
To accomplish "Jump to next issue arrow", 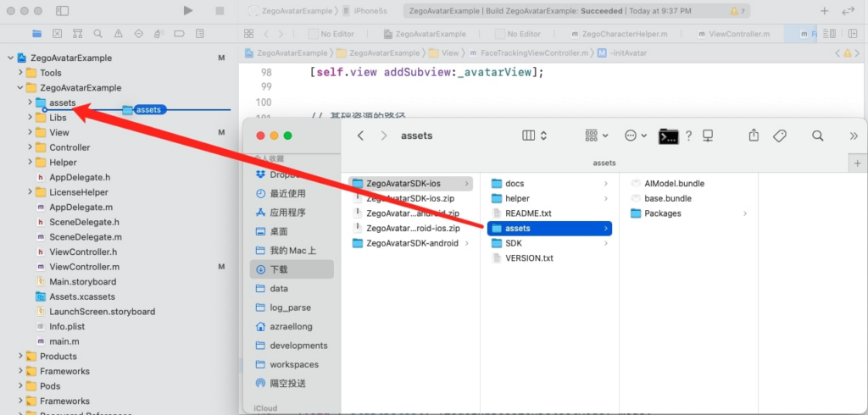I will point(858,53).
